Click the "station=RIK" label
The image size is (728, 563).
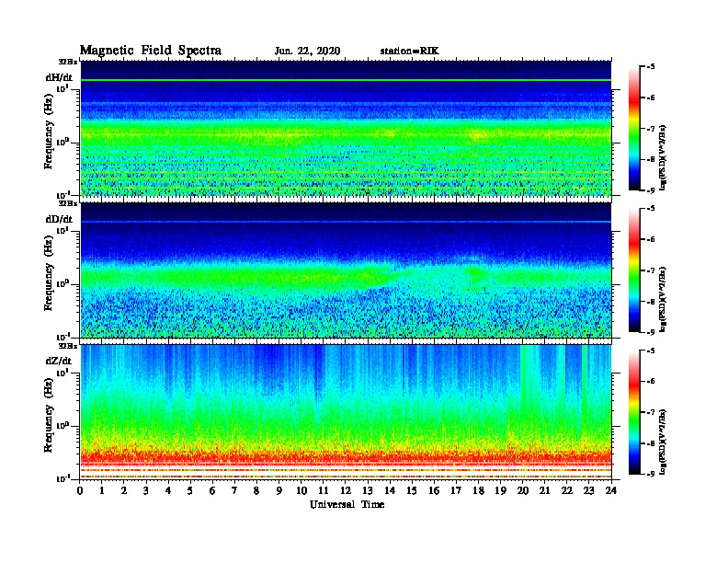coord(409,52)
